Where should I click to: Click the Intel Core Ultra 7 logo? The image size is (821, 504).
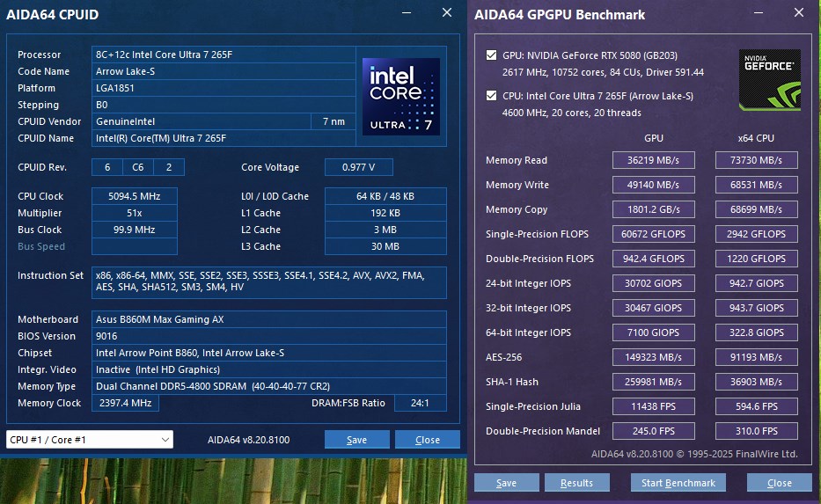pos(400,97)
